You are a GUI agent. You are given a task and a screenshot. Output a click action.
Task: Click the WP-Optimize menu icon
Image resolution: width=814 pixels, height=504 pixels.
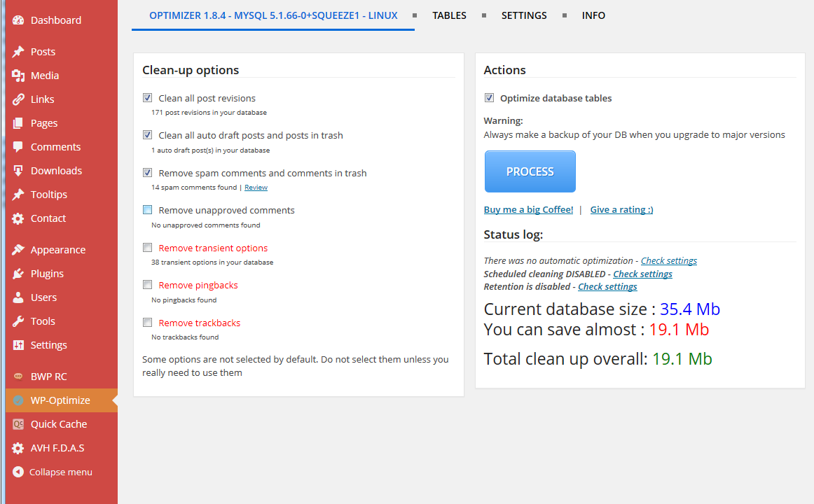click(x=18, y=400)
